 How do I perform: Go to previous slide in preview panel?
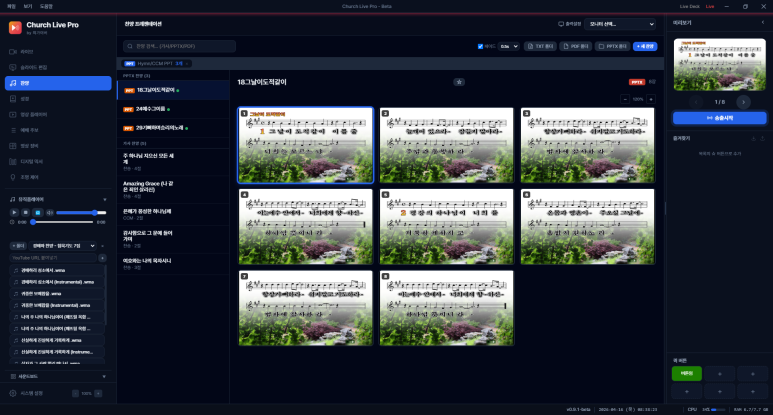coord(696,102)
